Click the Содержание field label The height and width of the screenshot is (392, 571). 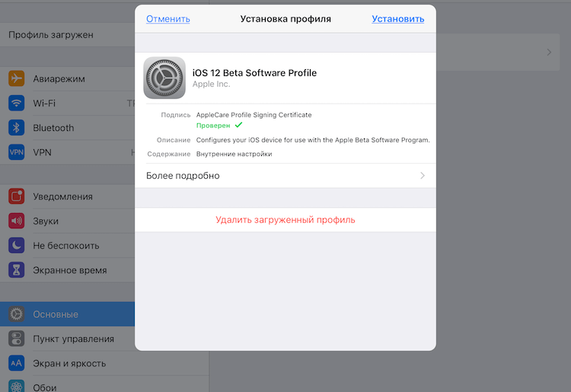pos(168,154)
